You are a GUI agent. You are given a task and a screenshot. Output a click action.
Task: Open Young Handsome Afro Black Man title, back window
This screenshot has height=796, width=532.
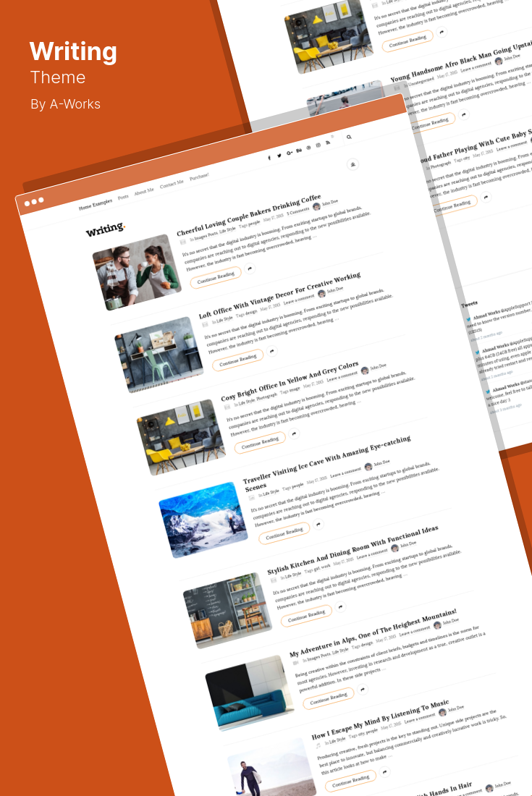coord(462,62)
